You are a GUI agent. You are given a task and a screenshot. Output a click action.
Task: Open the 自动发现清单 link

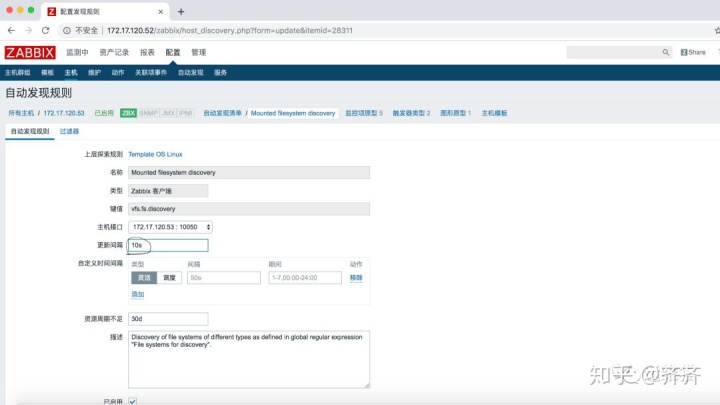point(222,113)
